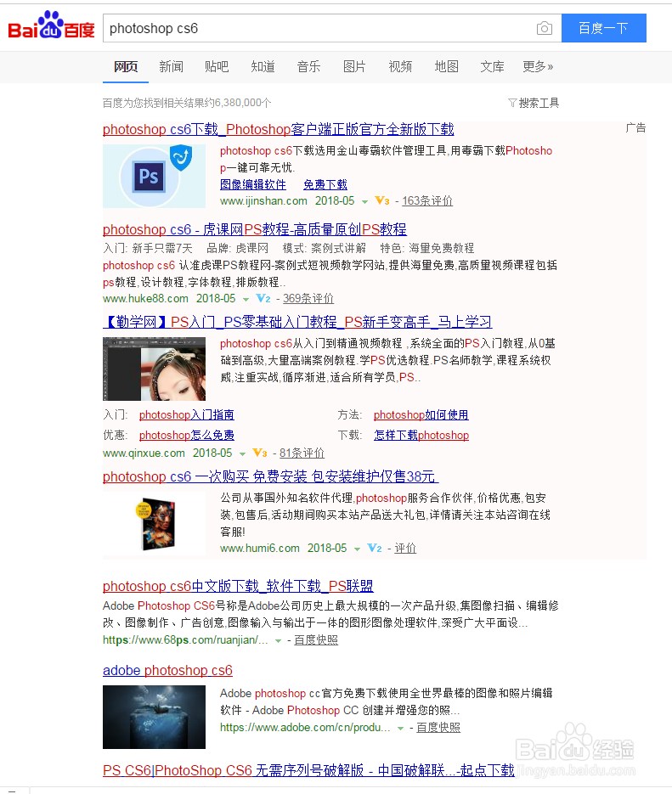This screenshot has height=794, width=672.
Task: Open 仅售38元 photoshop cs6 result
Action: (270, 477)
